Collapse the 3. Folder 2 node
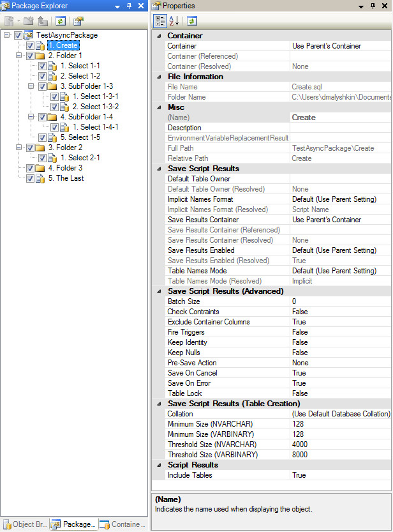Image resolution: width=393 pixels, height=532 pixels. (19, 148)
